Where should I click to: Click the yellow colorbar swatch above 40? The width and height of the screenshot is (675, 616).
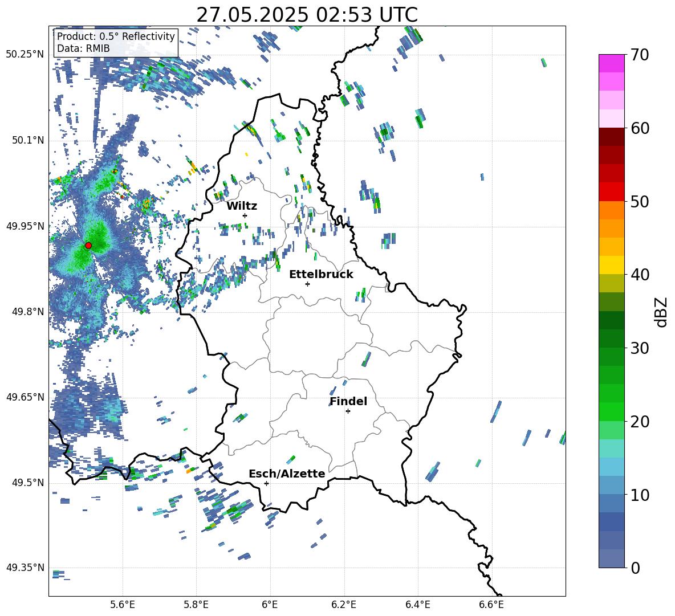tap(611, 266)
